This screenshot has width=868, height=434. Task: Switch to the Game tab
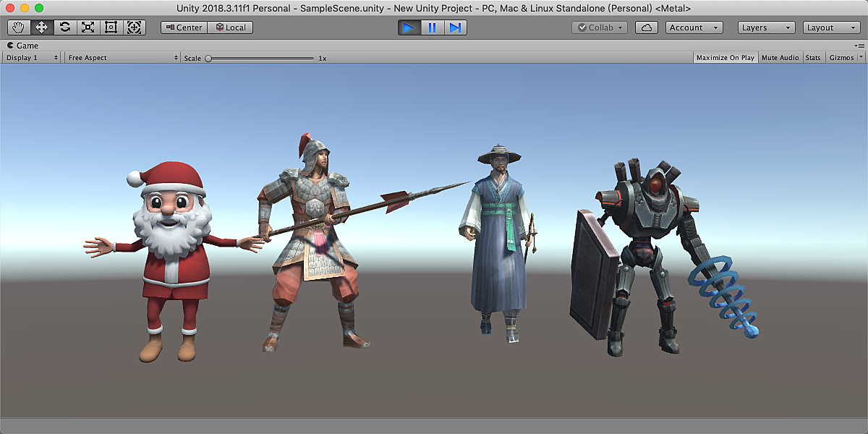coord(23,46)
